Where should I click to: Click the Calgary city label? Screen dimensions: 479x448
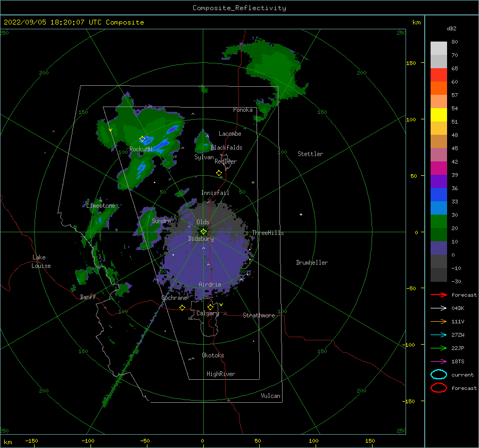point(208,313)
